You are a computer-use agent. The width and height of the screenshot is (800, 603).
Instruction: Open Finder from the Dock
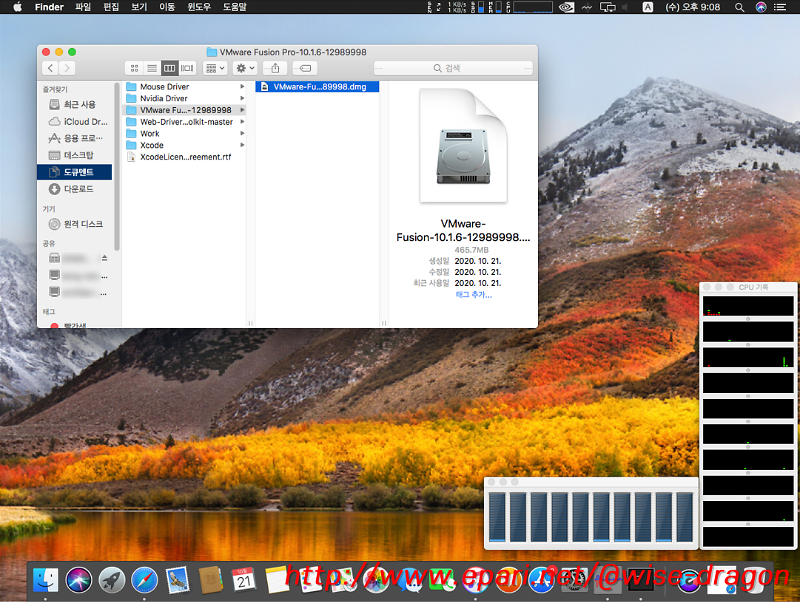[x=45, y=581]
